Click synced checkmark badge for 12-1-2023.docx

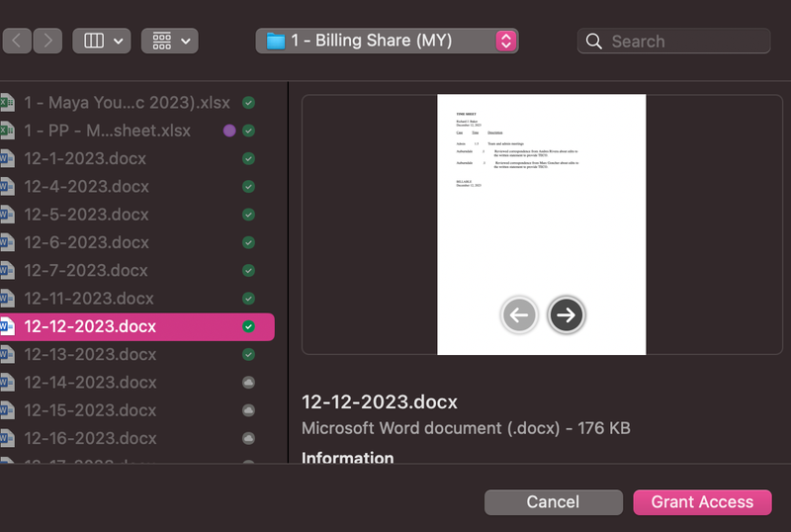(x=249, y=158)
